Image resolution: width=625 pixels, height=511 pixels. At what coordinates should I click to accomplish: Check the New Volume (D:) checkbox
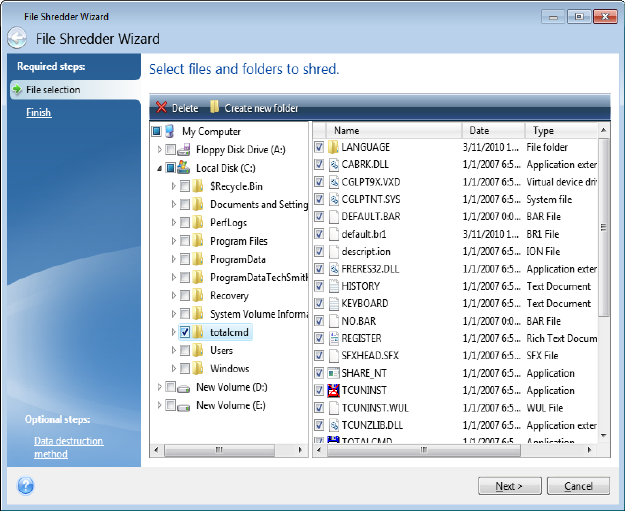point(170,387)
